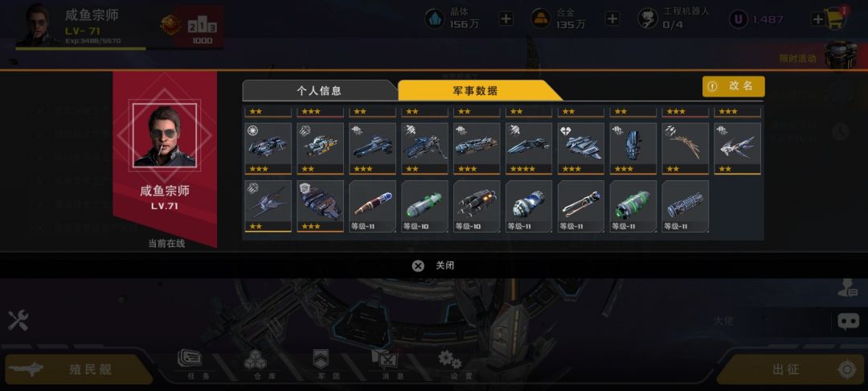Select the 军事数据 tab
The width and height of the screenshot is (868, 391).
pos(475,91)
